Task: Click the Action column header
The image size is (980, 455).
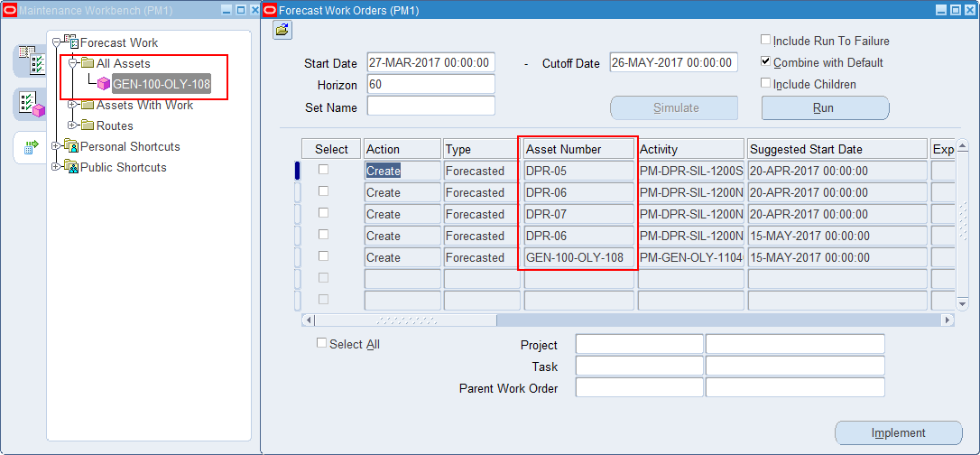Action: tap(402, 149)
